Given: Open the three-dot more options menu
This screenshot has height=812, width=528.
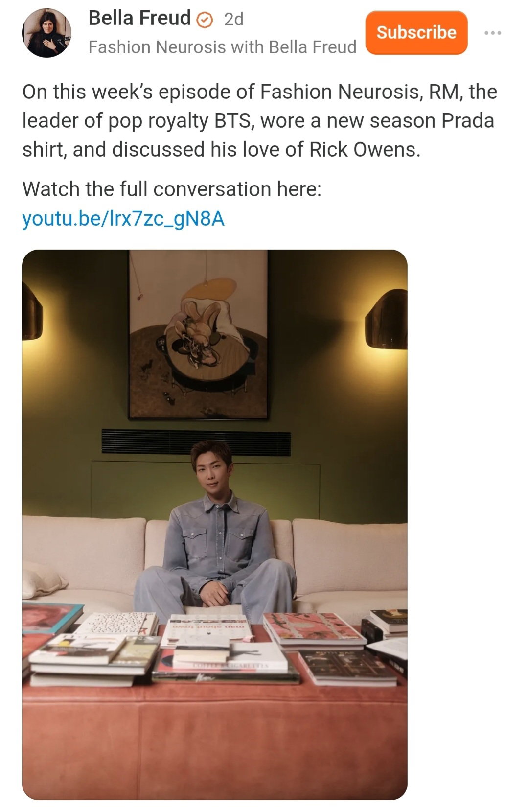Looking at the screenshot, I should pyautogui.click(x=492, y=33).
